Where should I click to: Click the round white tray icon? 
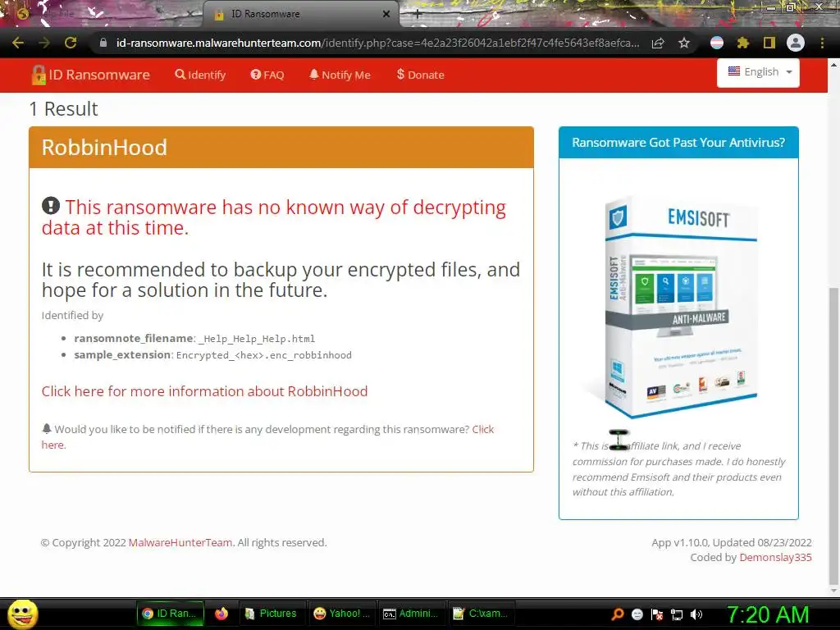point(637,614)
